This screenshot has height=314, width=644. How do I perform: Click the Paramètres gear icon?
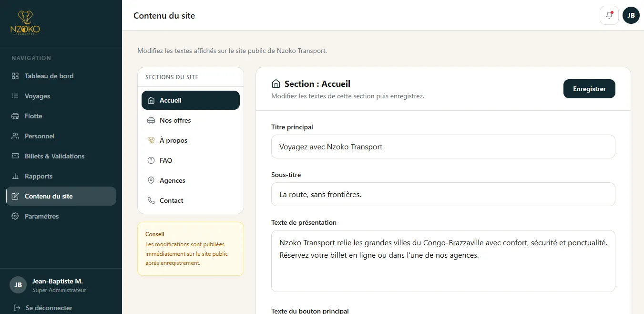15,216
